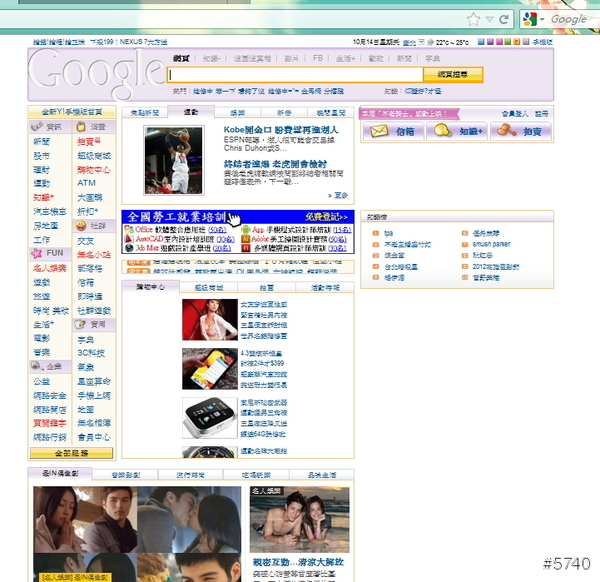The image size is (600, 582).
Task: Open the Kobe basketball dunk photo
Action: coord(173,160)
